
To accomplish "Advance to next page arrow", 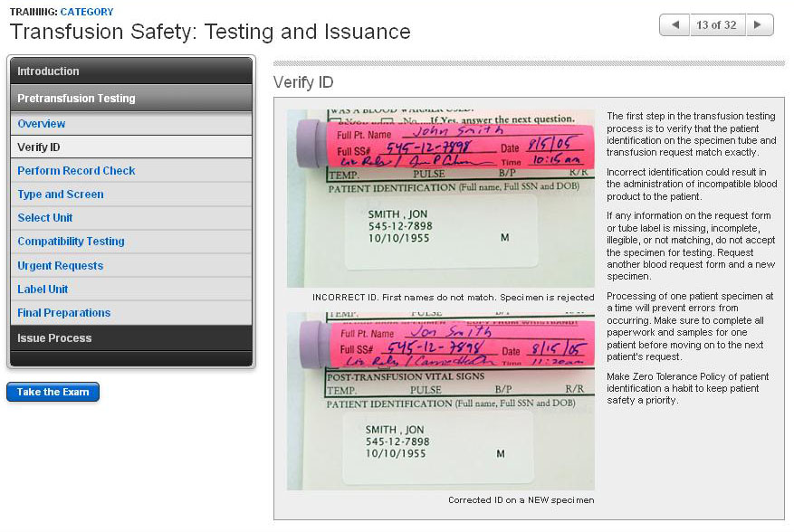I will (759, 25).
